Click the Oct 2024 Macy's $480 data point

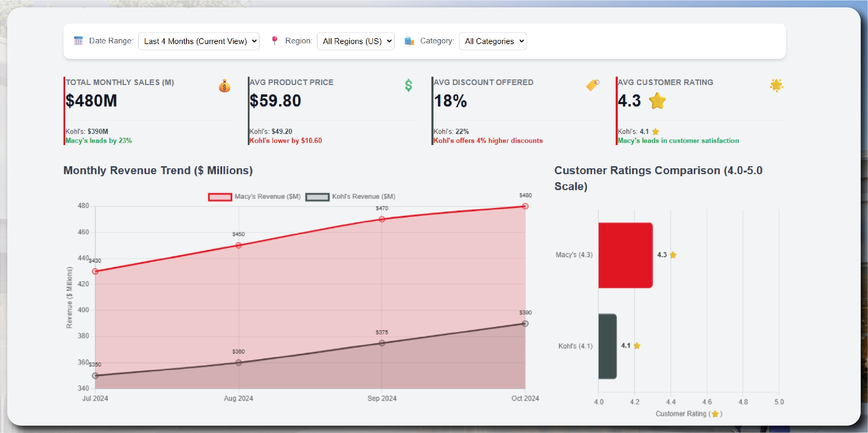pos(525,206)
